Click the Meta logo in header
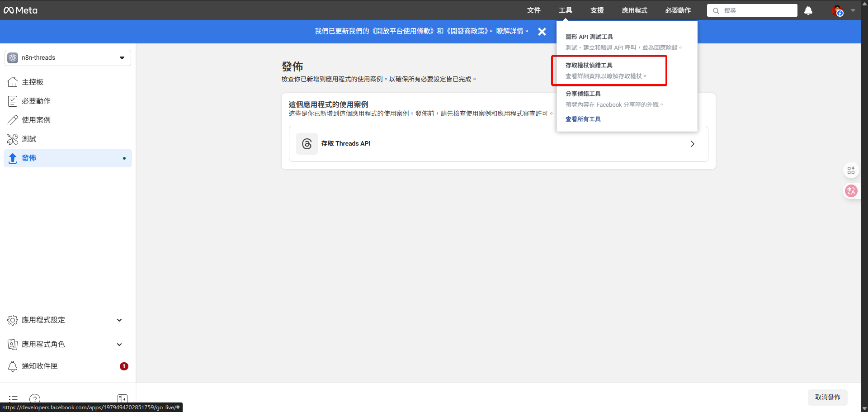 (21, 10)
